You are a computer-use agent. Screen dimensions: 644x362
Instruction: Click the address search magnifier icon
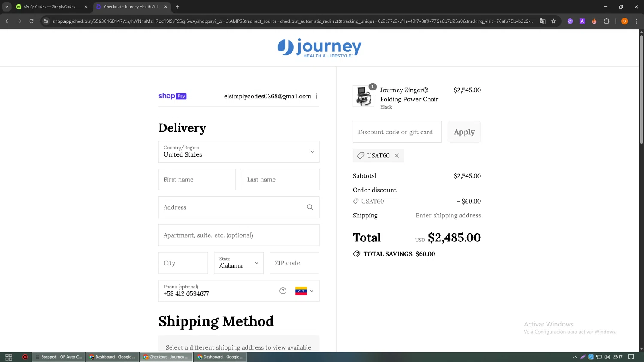pos(310,208)
